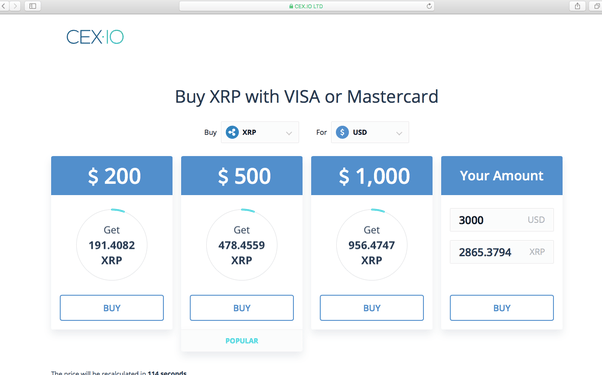Click the 3000 USD amount field
The height and width of the screenshot is (375, 602).
pos(502,220)
